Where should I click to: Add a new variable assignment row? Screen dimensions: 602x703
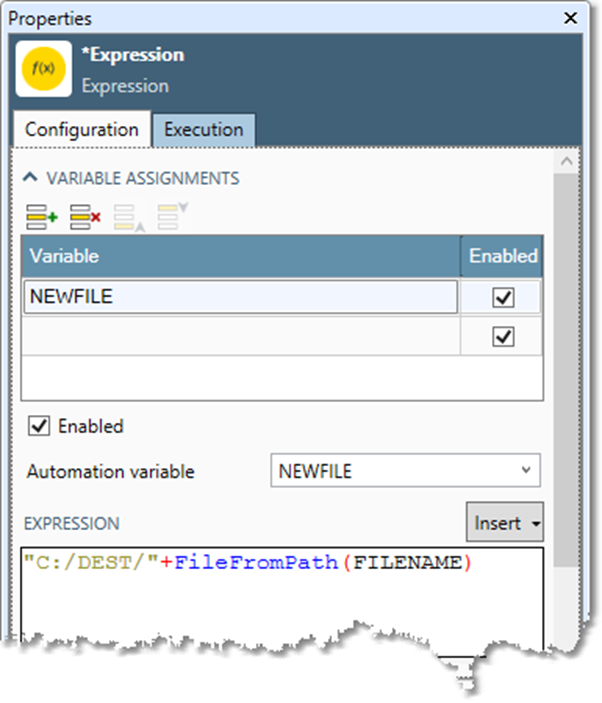pyautogui.click(x=41, y=214)
